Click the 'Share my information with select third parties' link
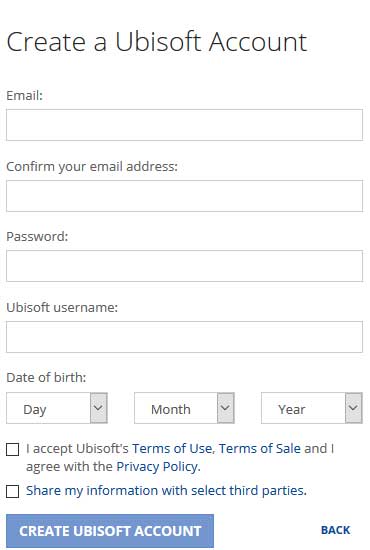Image resolution: width=370 pixels, height=550 pixels. [x=166, y=491]
